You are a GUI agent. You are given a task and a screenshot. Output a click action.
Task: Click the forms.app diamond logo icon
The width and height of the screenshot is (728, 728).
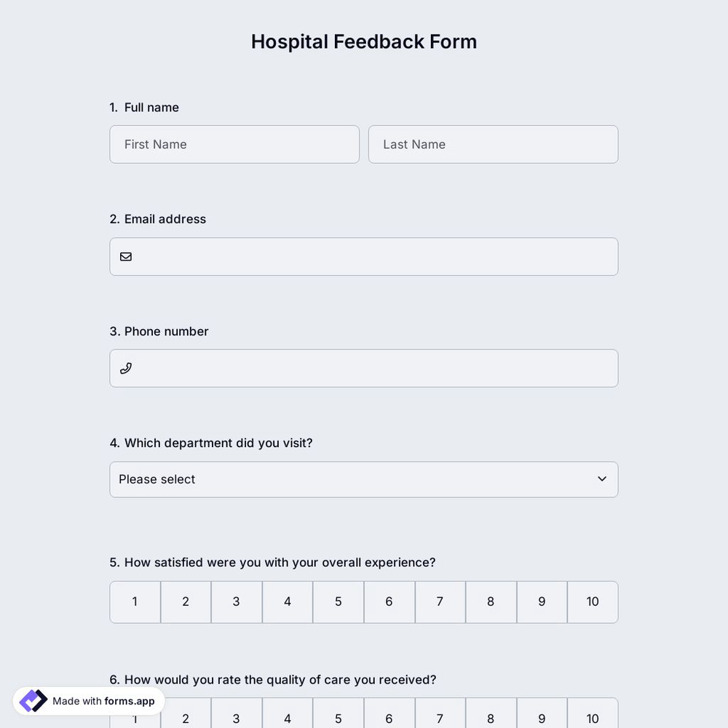(32, 700)
